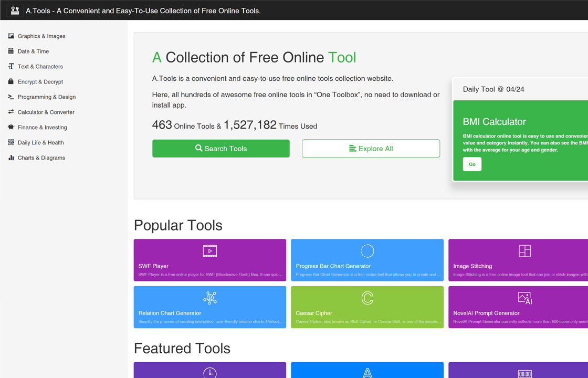Open the Text & Characters category
The height and width of the screenshot is (378, 588).
40,66
